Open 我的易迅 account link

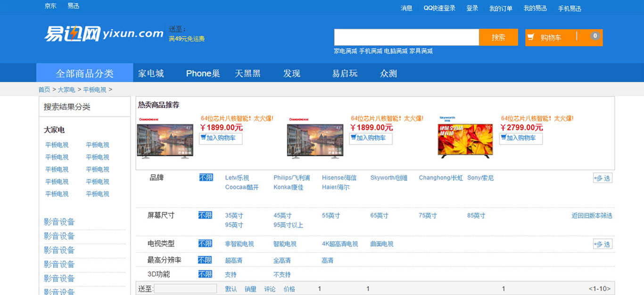[x=535, y=8]
